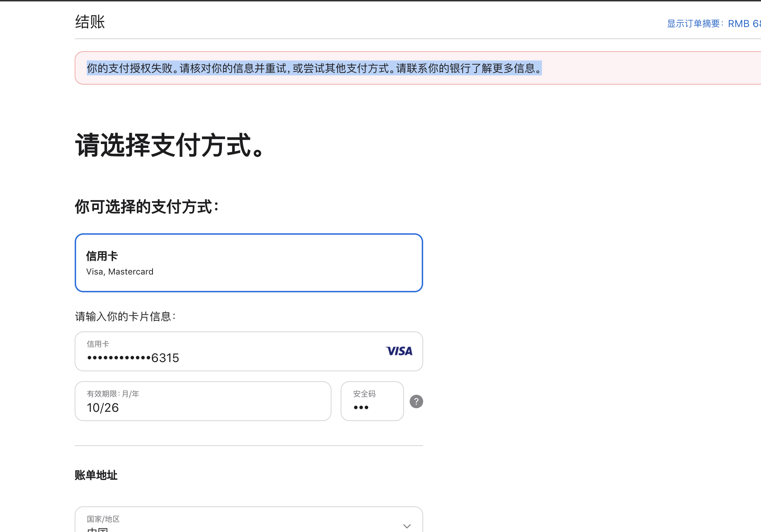The width and height of the screenshot is (761, 532).
Task: Click the Visa, Mastercard subtitle text
Action: (x=120, y=272)
